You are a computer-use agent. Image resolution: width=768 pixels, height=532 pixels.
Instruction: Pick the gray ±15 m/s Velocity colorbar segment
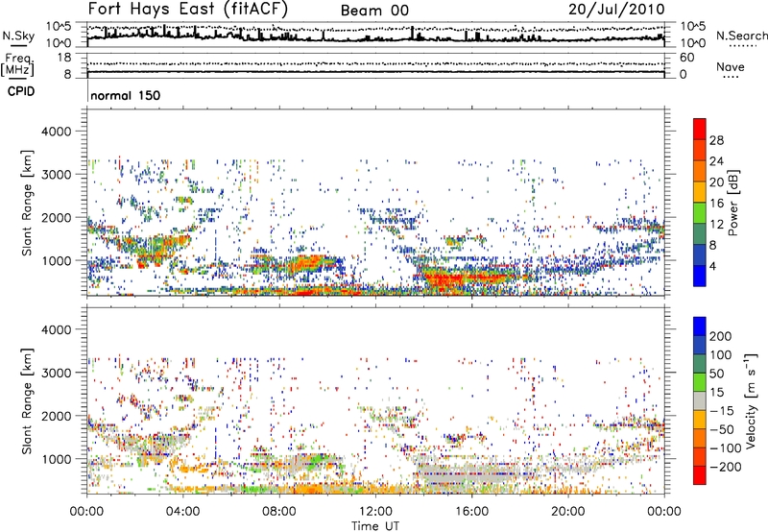click(700, 401)
